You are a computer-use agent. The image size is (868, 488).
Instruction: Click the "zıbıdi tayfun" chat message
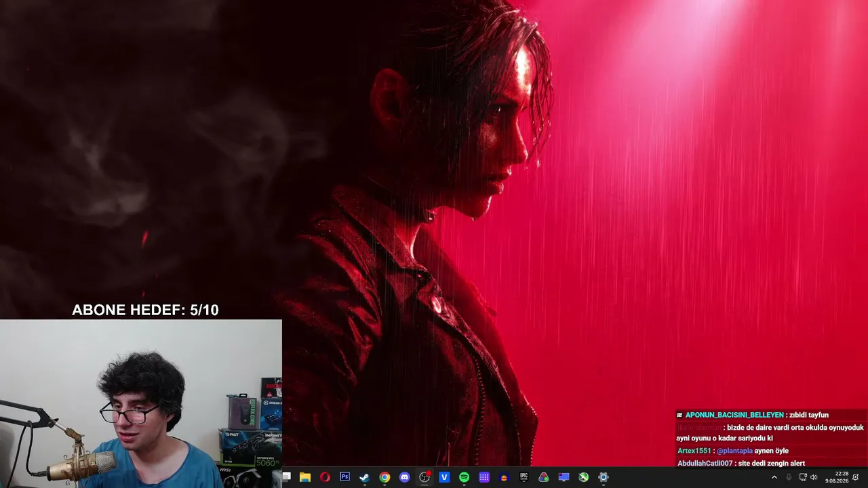point(809,415)
